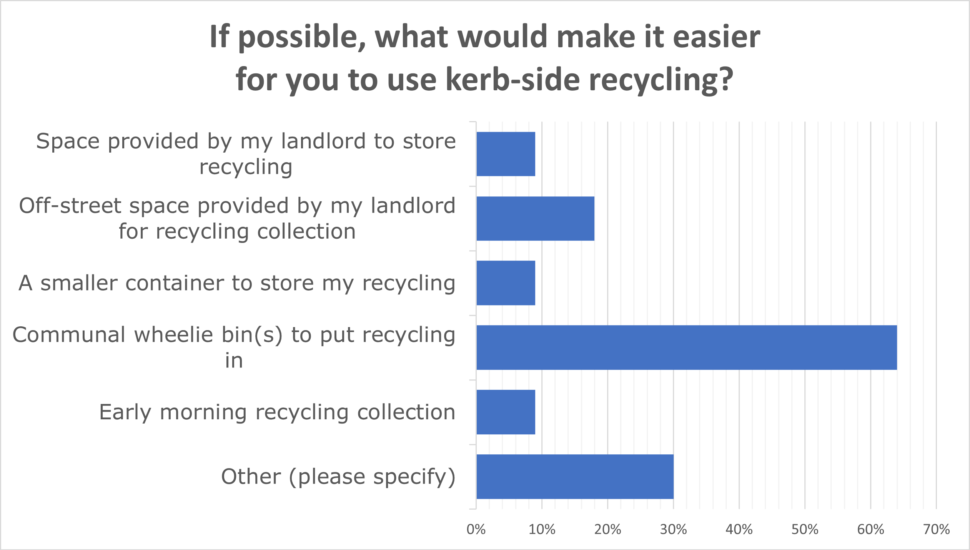Select the 'Off-street space provided' label
The width and height of the screenshot is (970, 550).
[237, 218]
